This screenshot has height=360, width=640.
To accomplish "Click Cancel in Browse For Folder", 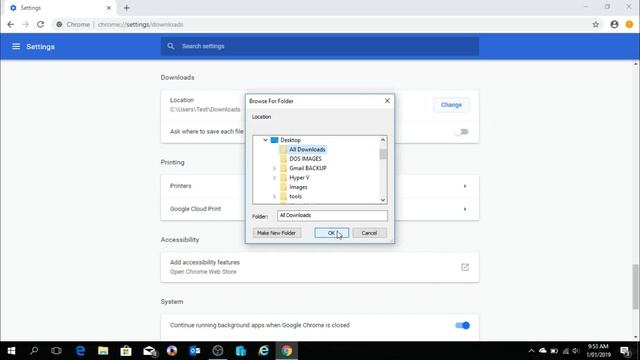I will point(369,233).
